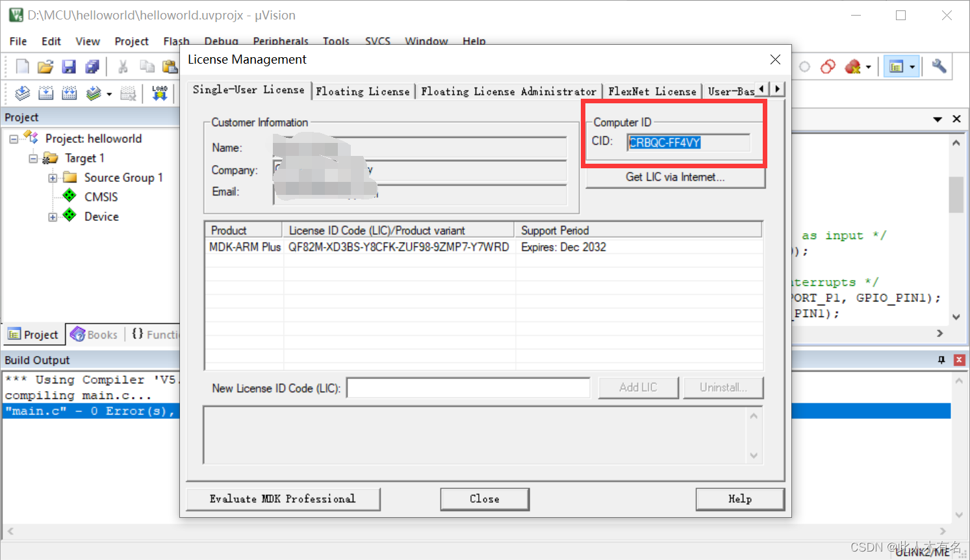Screen dimensions: 970x560
Task: Save all open files
Action: [x=92, y=66]
